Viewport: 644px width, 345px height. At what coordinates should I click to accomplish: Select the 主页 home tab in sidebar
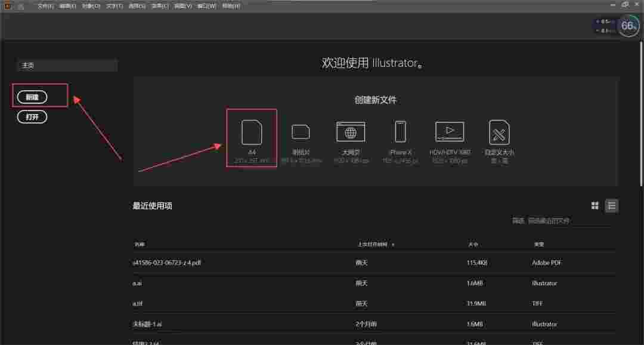[67, 66]
